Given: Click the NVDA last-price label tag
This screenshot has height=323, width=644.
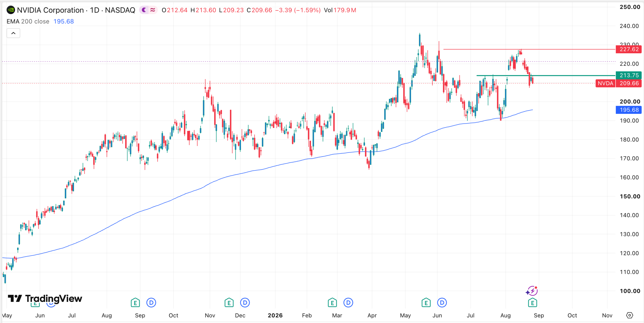Looking at the screenshot, I should (605, 83).
